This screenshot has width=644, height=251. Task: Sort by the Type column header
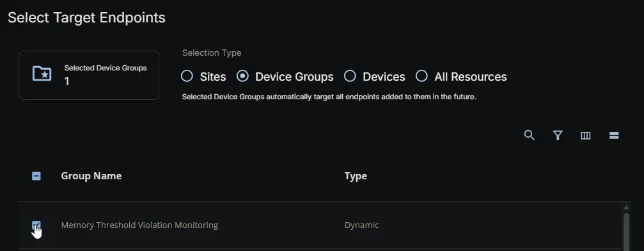pyautogui.click(x=356, y=176)
